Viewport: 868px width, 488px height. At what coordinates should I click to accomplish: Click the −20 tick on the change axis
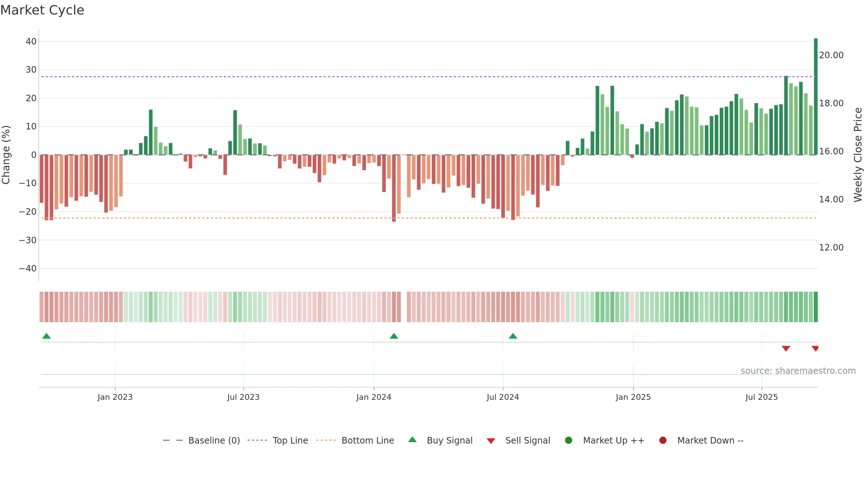click(x=28, y=211)
